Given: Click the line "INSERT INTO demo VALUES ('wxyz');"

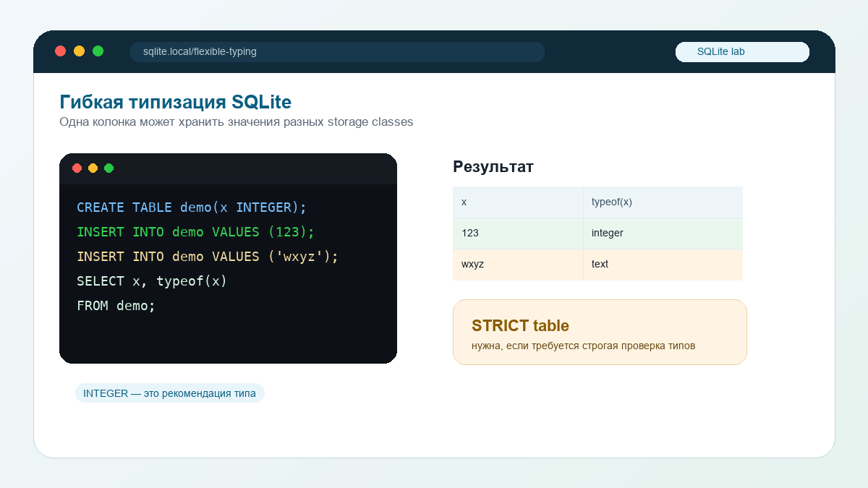Looking at the screenshot, I should pyautogui.click(x=208, y=257).
